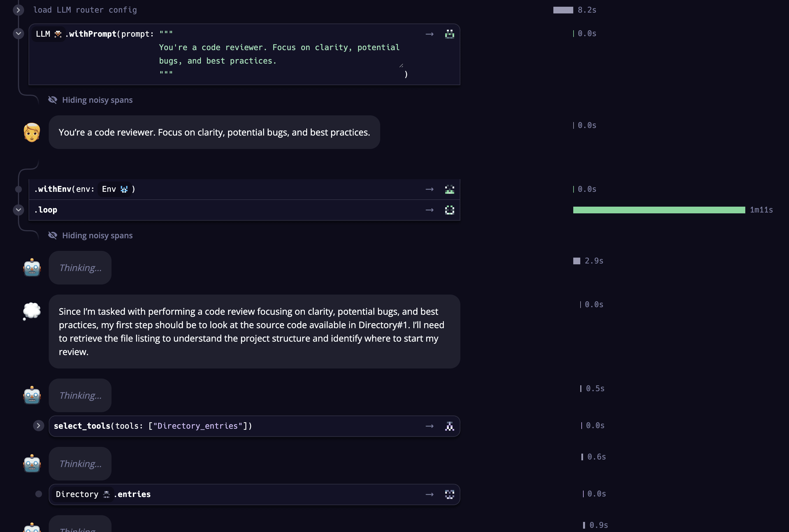The image size is (789, 532).
Task: Expand the load LLM router config span
Action: tap(19, 10)
